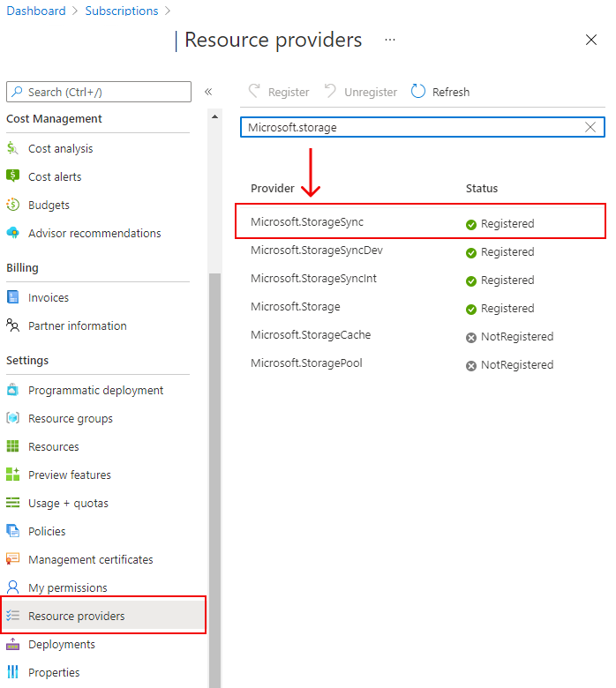
Task: Click NotRegistered status of Microsoft.StoragePool
Action: tap(517, 365)
